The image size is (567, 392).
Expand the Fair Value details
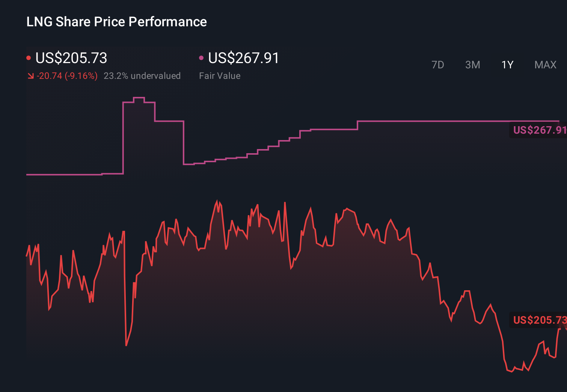(220, 75)
